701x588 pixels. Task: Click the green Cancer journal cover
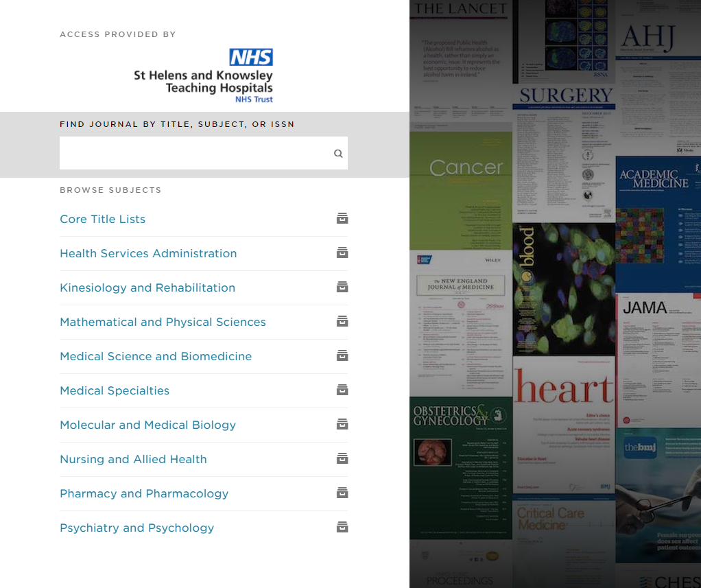coord(461,191)
